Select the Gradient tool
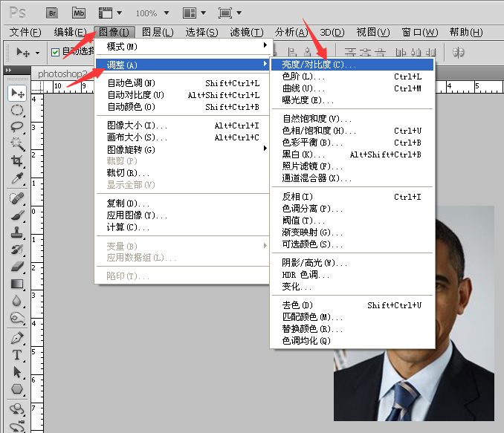 [17, 284]
